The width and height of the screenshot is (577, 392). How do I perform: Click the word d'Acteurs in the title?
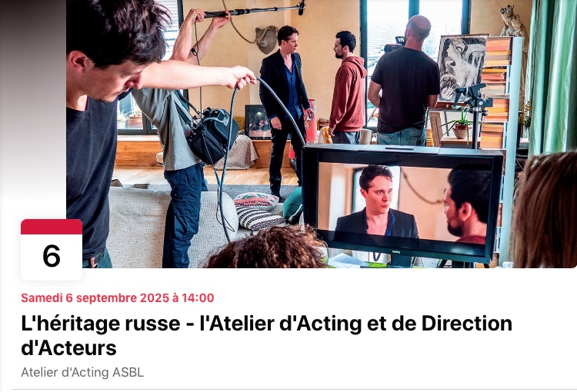(x=68, y=347)
